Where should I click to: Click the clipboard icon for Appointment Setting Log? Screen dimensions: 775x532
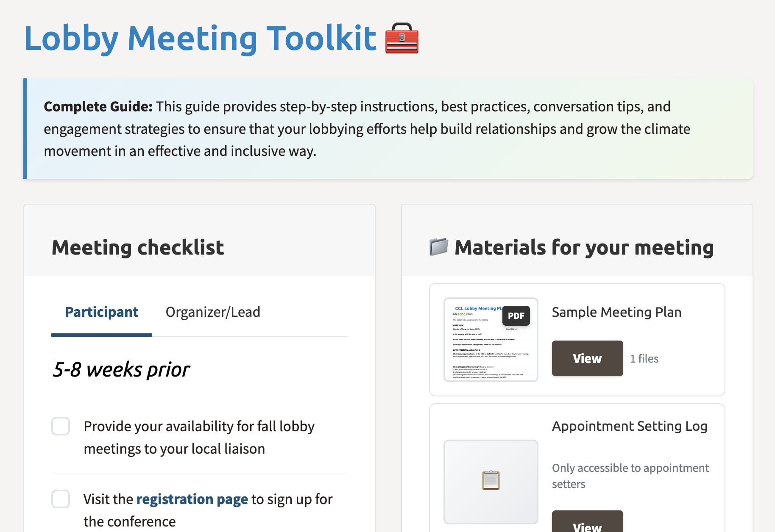(491, 481)
